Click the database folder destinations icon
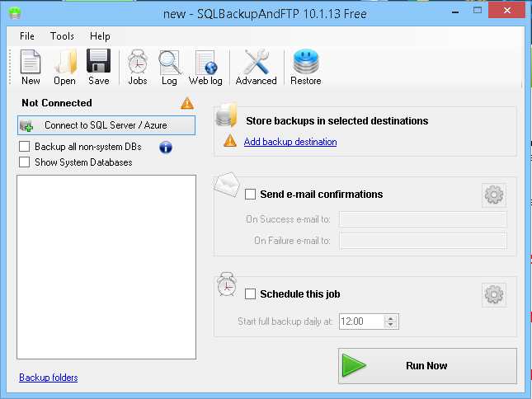Viewport: 532px width, 399px height. coord(227,115)
